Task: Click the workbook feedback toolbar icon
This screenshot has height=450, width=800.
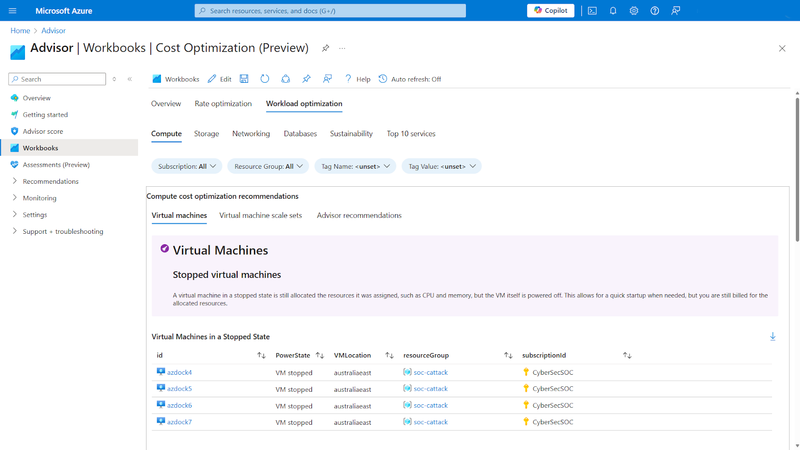Action: tap(327, 79)
